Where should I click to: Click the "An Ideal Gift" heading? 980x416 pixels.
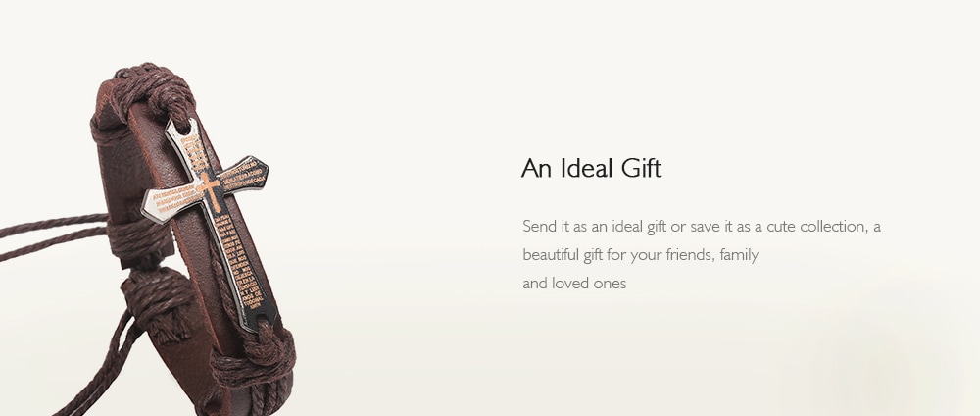(x=591, y=169)
